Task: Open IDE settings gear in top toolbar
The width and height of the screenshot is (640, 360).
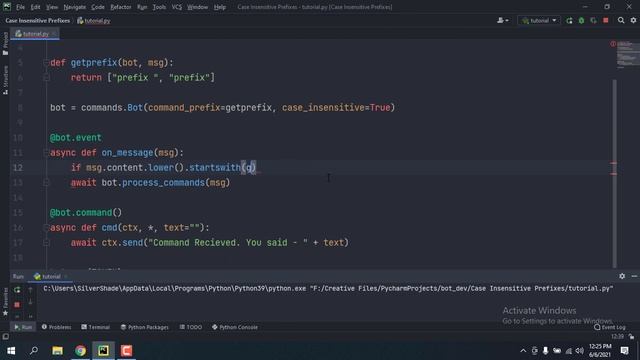Action: (x=633, y=20)
